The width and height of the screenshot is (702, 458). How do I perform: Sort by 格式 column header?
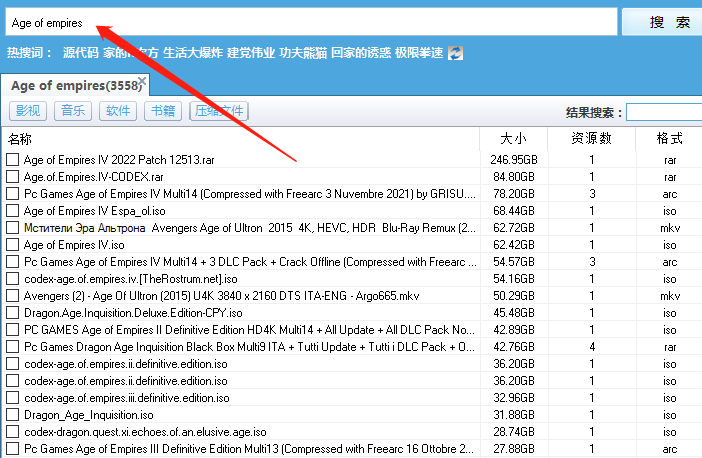pyautogui.click(x=669, y=139)
